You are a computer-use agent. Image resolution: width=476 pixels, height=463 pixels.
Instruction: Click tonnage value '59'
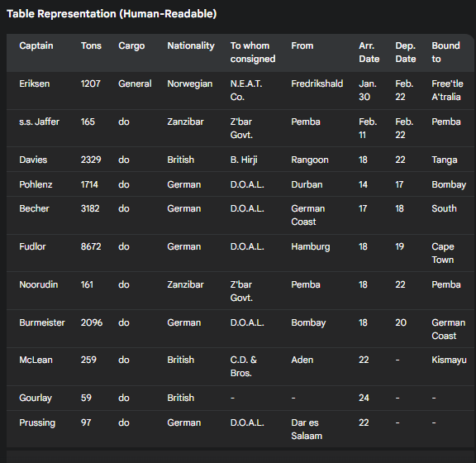[x=86, y=398]
